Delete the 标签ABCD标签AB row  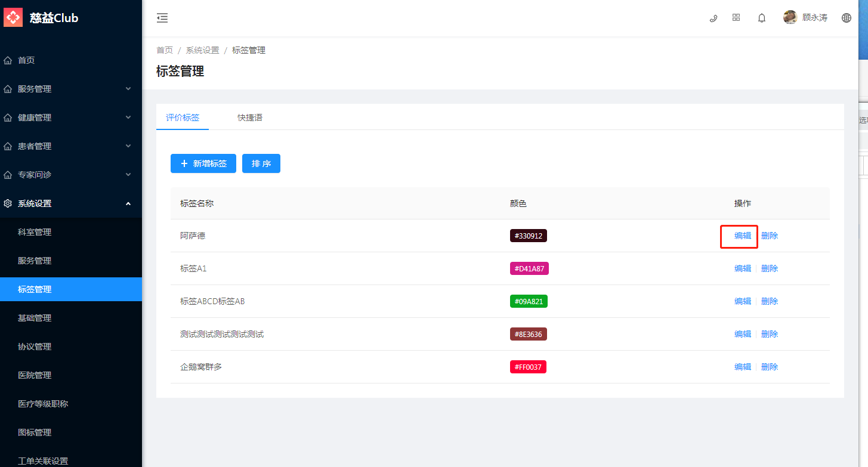coord(770,301)
